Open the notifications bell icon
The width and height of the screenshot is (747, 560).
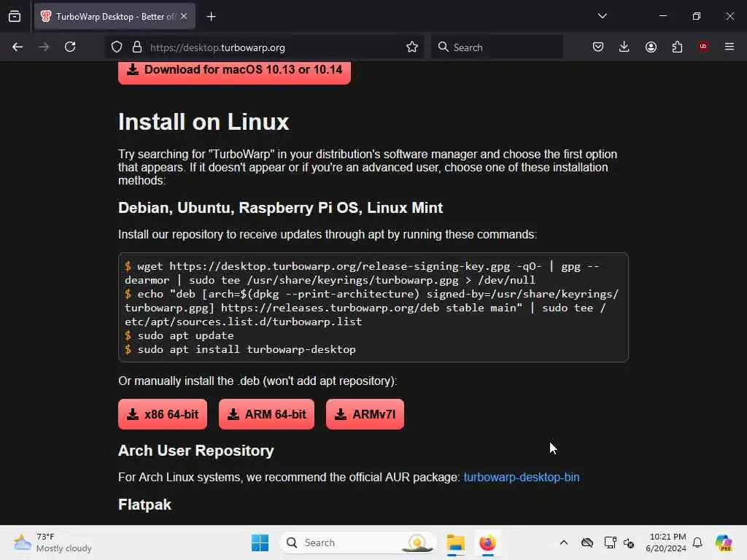point(697,542)
